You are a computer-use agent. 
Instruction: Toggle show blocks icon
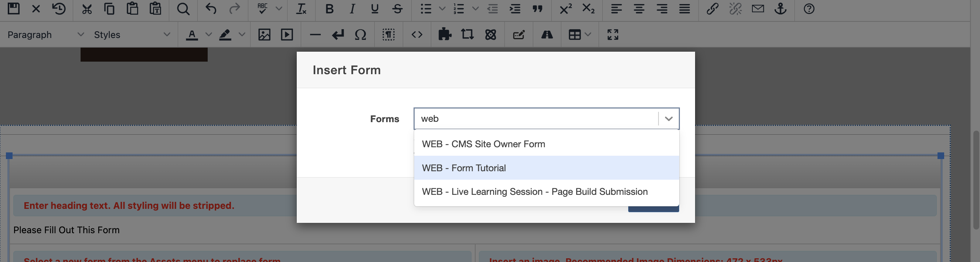click(x=388, y=35)
